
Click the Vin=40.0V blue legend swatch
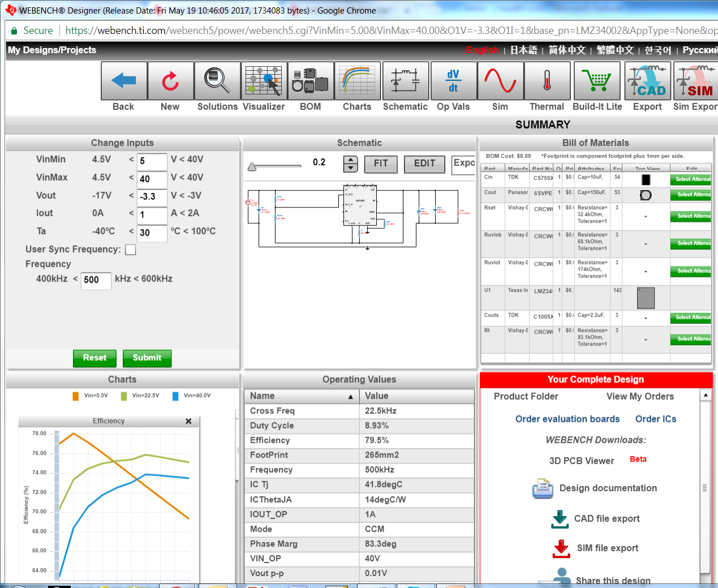[175, 396]
